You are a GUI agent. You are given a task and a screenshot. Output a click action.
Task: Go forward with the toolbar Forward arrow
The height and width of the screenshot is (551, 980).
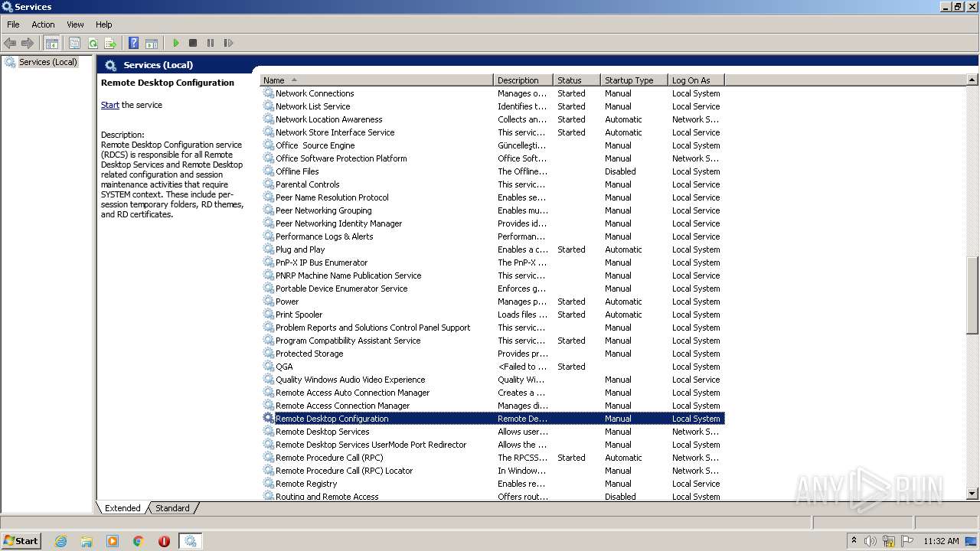coord(28,43)
